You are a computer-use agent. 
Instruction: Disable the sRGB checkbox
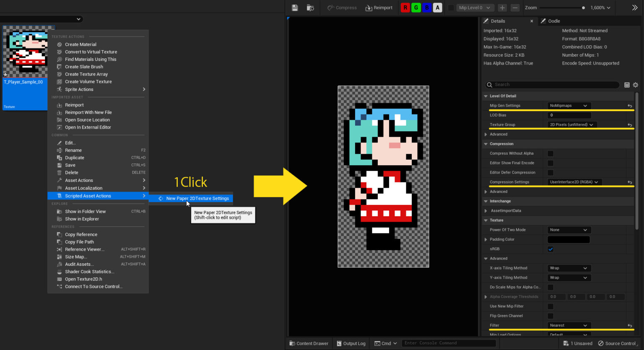point(550,249)
